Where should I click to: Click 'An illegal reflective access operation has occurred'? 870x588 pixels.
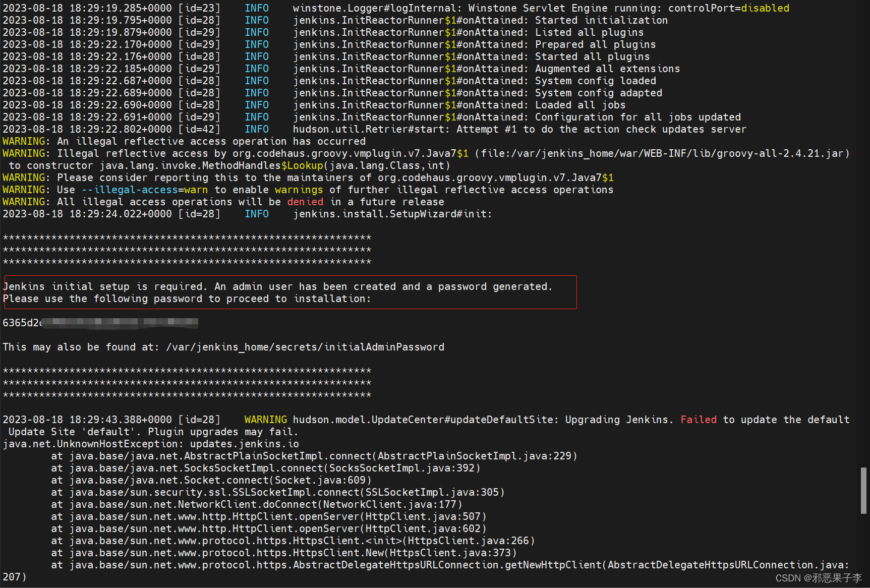click(211, 141)
